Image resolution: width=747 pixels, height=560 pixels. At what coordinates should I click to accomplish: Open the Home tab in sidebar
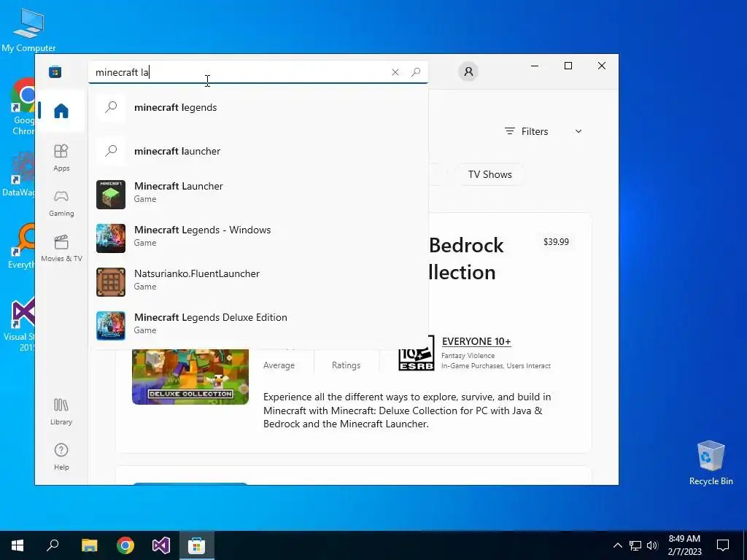pyautogui.click(x=61, y=111)
